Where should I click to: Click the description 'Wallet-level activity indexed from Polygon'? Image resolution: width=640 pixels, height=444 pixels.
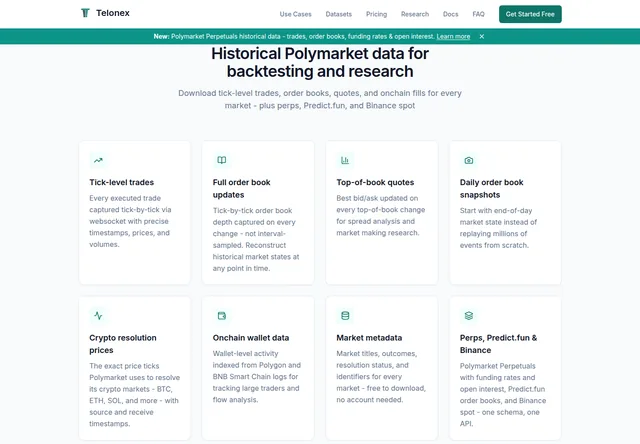coord(257,377)
